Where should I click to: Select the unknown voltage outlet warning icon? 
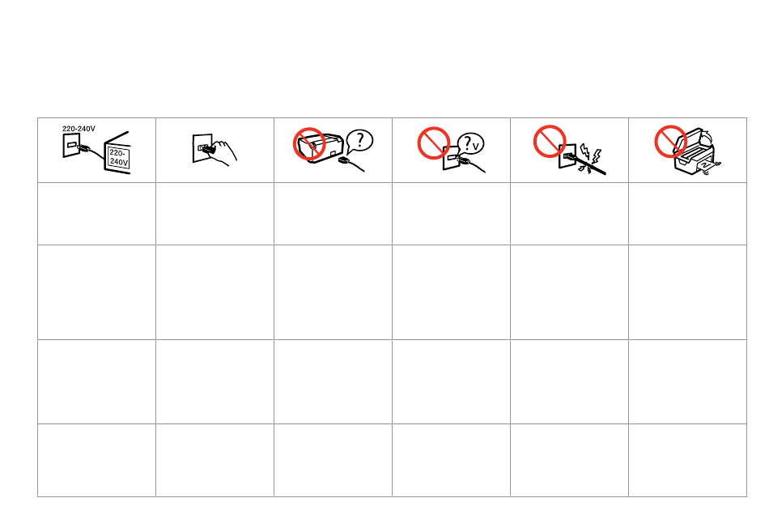(451, 150)
